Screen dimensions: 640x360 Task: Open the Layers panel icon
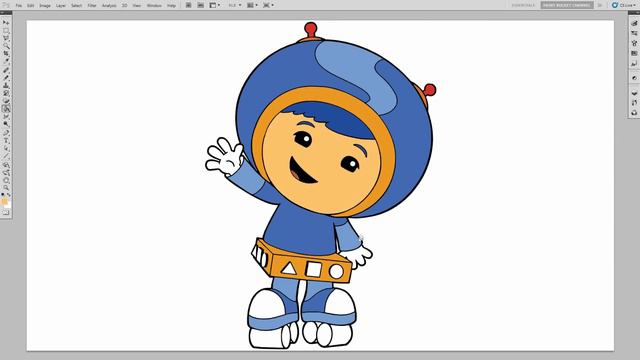(x=634, y=93)
